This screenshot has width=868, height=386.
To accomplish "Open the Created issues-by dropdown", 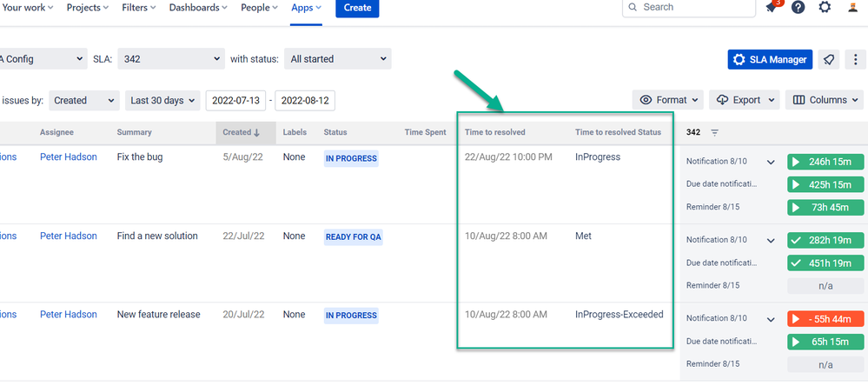I will [x=84, y=101].
